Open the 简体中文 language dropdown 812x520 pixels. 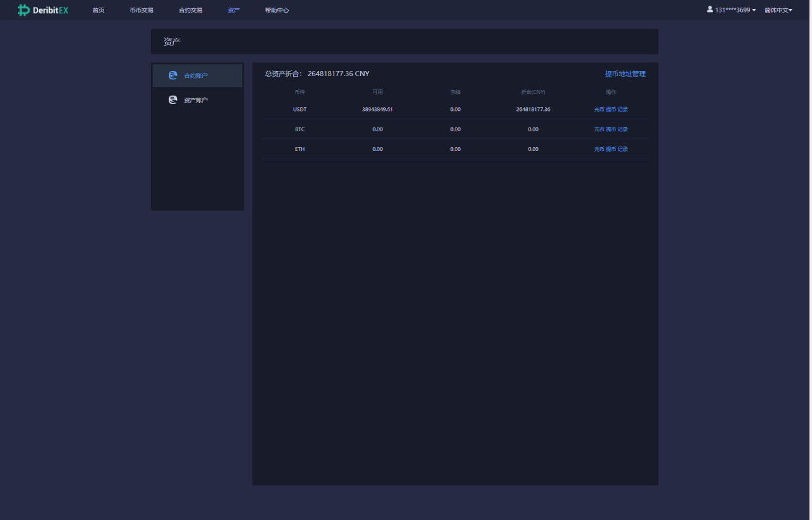click(x=778, y=10)
